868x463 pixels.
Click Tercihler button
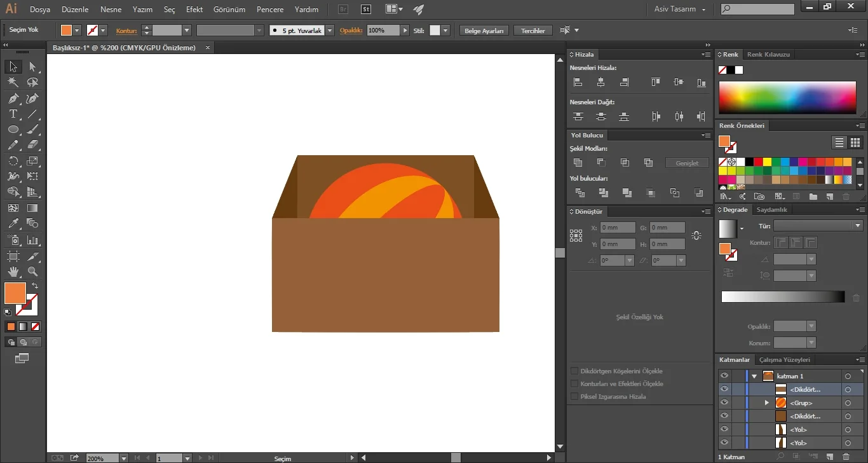tap(533, 31)
